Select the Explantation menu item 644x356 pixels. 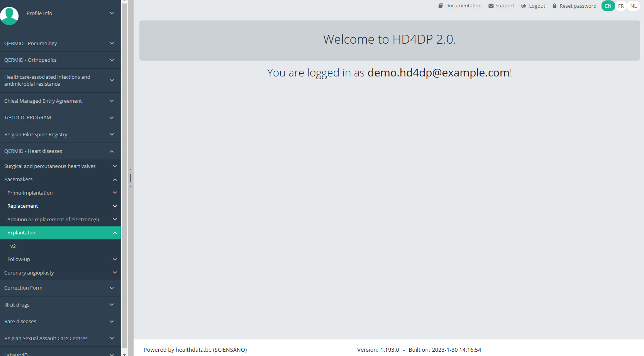coord(22,233)
